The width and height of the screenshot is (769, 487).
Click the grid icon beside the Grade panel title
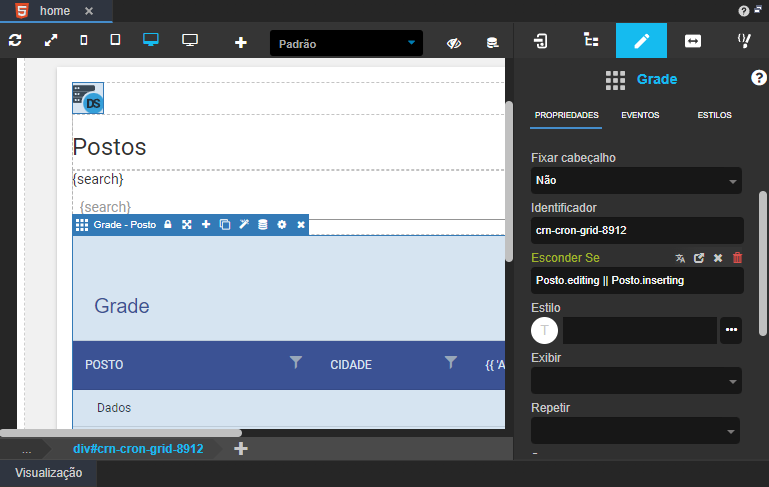click(615, 80)
